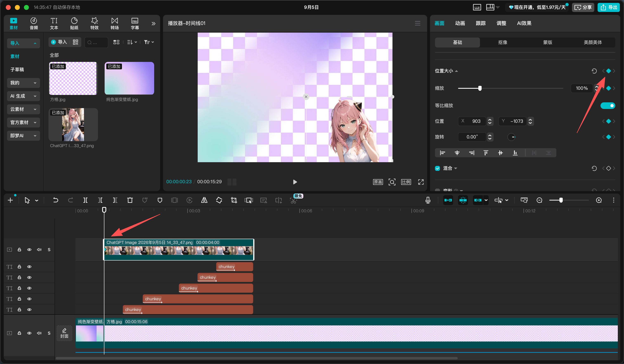Image resolution: width=624 pixels, height=364 pixels.
Task: Switch to the 调整 tab
Action: pos(501,23)
